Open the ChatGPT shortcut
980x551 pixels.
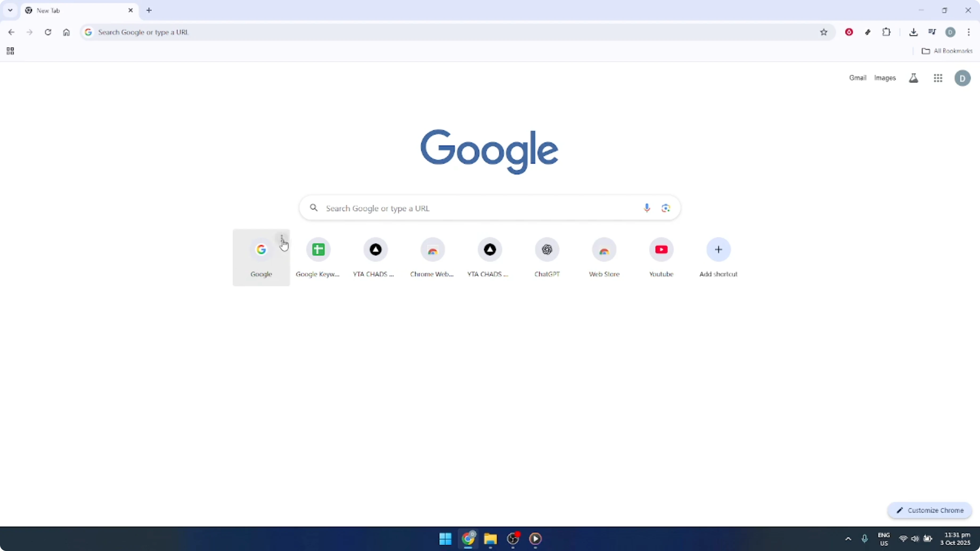[x=547, y=257]
